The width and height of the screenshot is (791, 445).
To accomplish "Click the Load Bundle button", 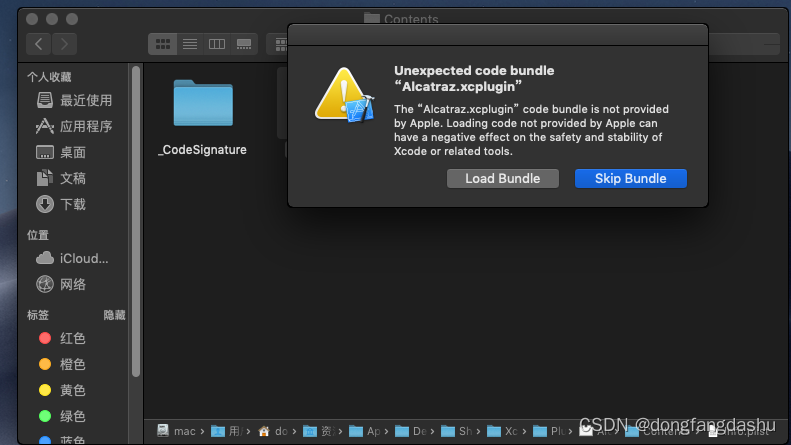I will (502, 179).
